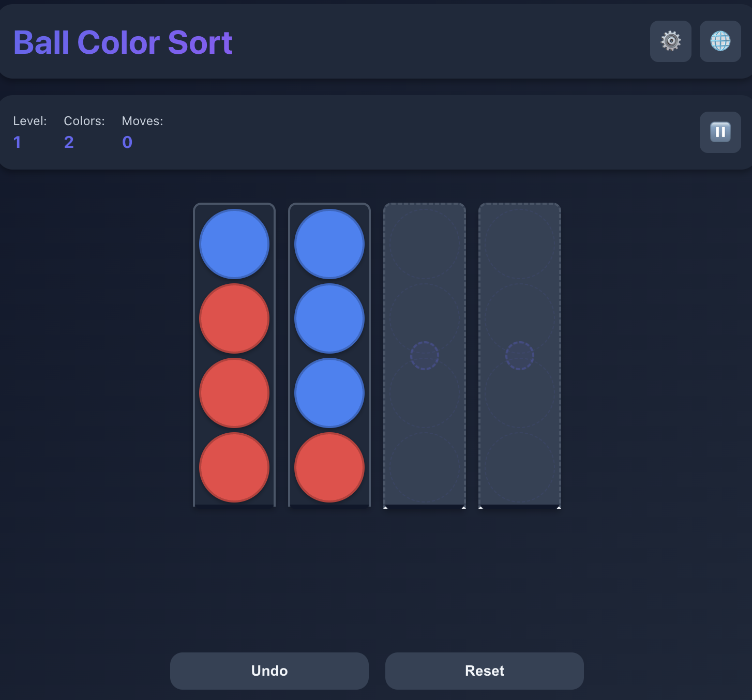Click the bottom red ball in second tube
This screenshot has width=752, height=700.
(329, 467)
